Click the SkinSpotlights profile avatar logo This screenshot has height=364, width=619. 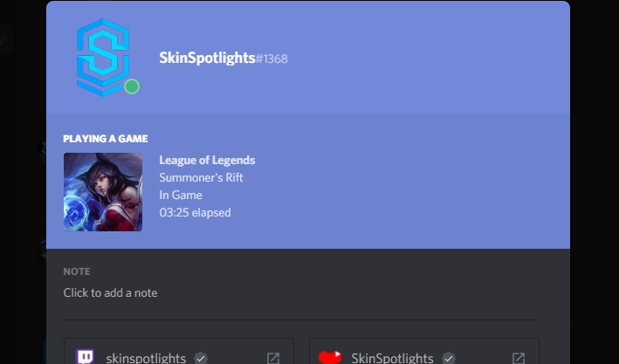tap(103, 58)
